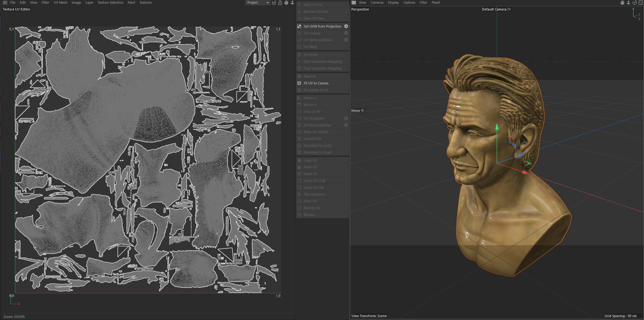Screen dimensions: 644x320
Task: Open the Texture UV Editor hamburger menu
Action: point(5,2)
